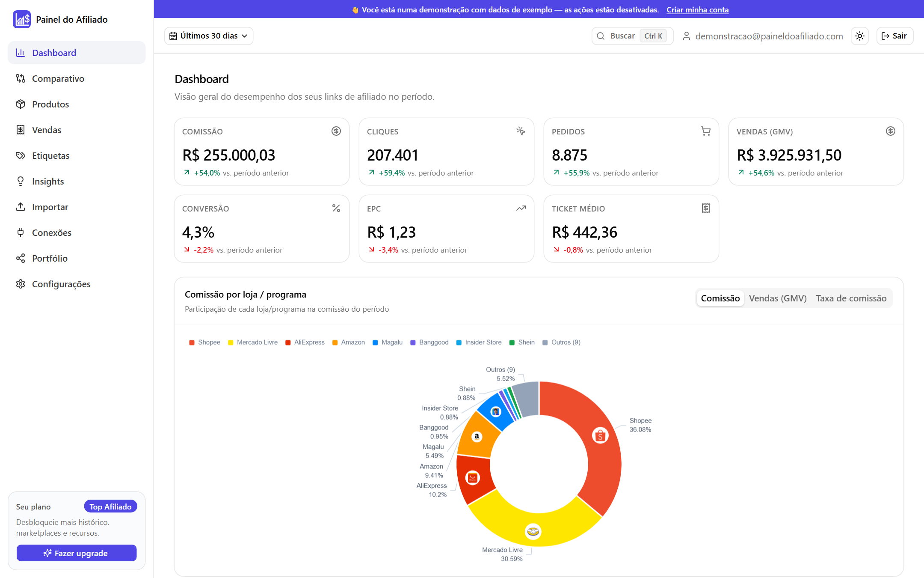Click the Mercado Livre logo on the donut
The width and height of the screenshot is (924, 578).
click(x=533, y=531)
